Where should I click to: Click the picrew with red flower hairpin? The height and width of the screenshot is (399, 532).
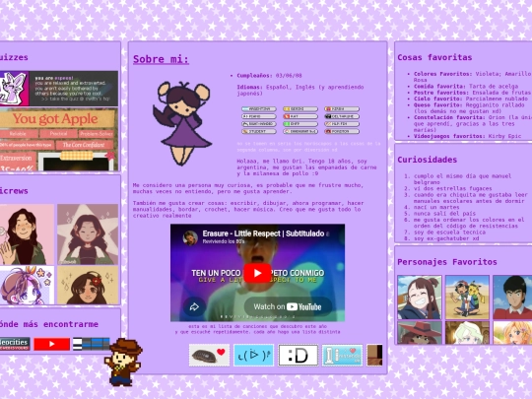pos(88,286)
